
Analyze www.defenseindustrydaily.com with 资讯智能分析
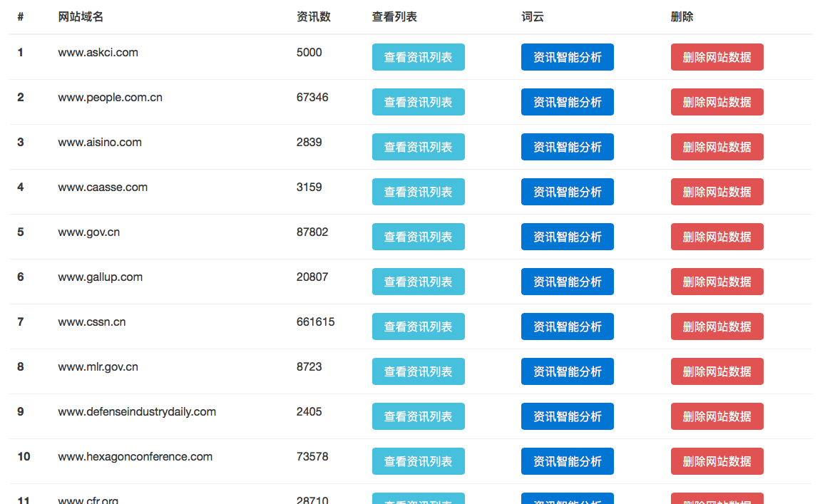point(568,417)
